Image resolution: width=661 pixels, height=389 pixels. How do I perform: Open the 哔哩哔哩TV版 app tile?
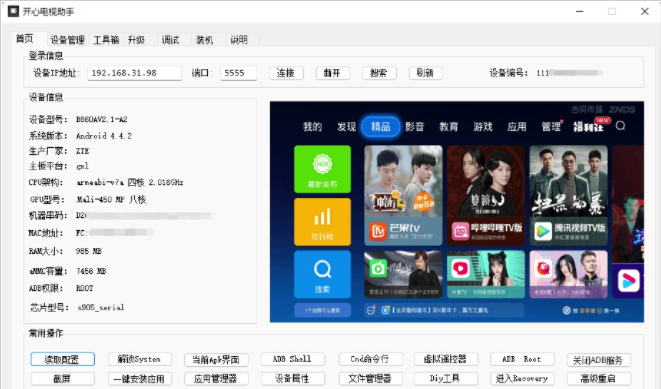(x=486, y=195)
